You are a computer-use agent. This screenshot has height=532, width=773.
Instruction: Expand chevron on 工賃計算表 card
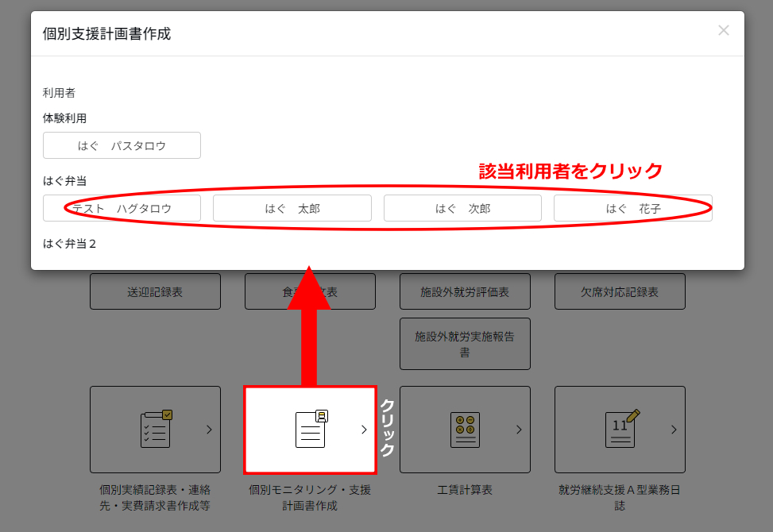[x=519, y=430]
